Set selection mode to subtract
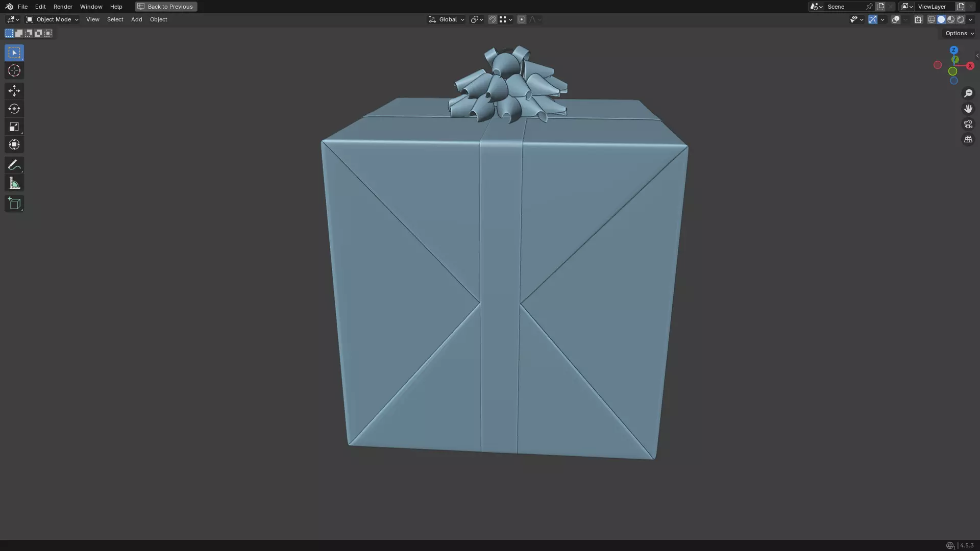The height and width of the screenshot is (551, 980). pyautogui.click(x=29, y=33)
